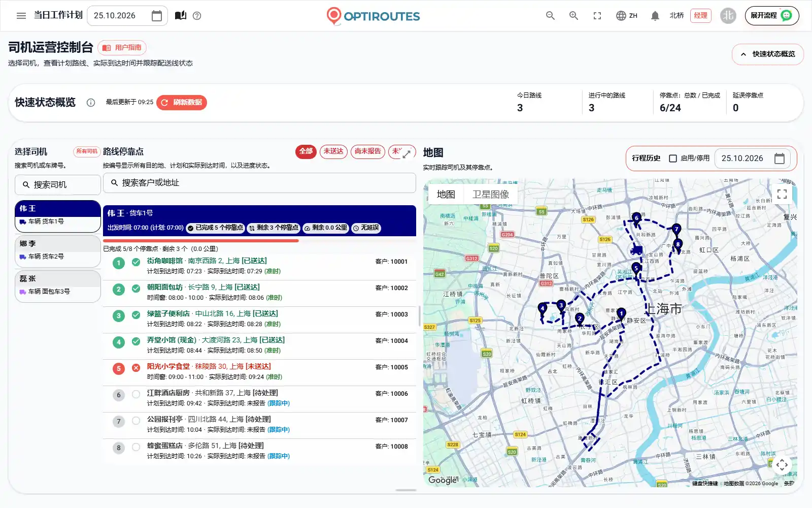The width and height of the screenshot is (812, 508).
Task: Toggle the status checkmark for stop 2 朝阳面包坊
Action: (x=136, y=289)
